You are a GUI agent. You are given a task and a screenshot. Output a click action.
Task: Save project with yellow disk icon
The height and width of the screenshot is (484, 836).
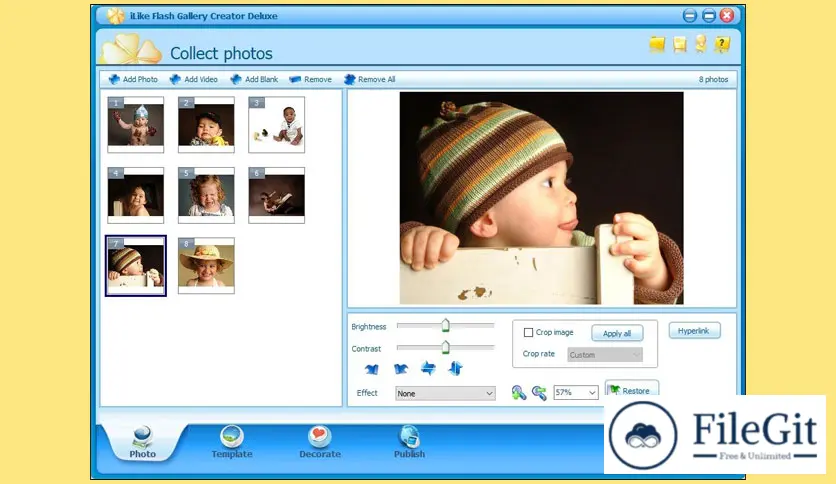pyautogui.click(x=679, y=44)
